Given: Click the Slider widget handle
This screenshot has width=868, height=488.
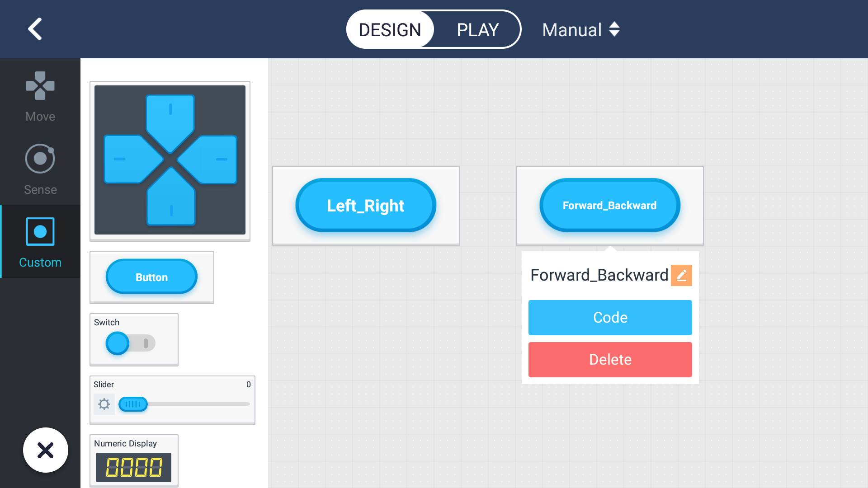Looking at the screenshot, I should tap(133, 404).
